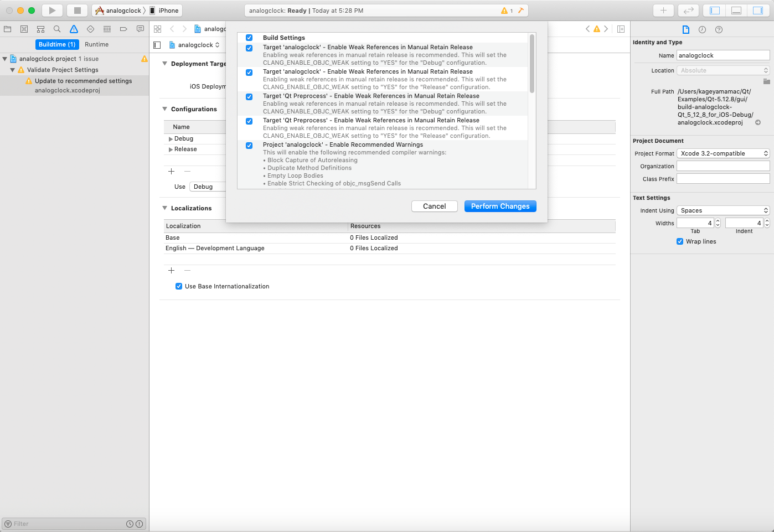Collapse analogclock project issue group

tap(5, 59)
